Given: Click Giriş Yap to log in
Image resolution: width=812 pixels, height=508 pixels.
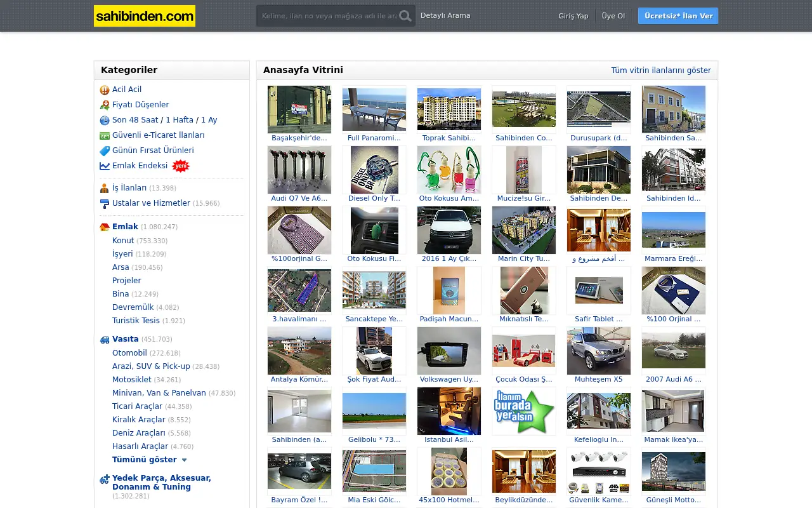Looking at the screenshot, I should [573, 16].
